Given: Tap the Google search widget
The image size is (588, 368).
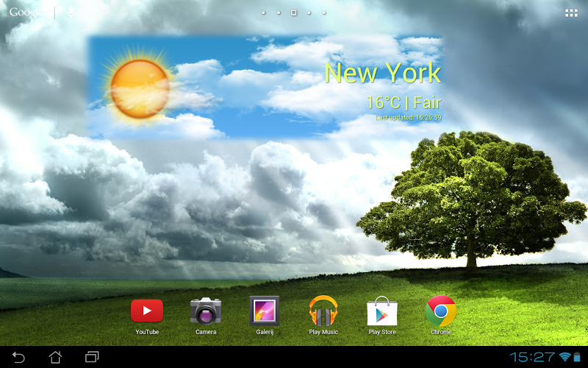Looking at the screenshot, I should pyautogui.click(x=26, y=13).
